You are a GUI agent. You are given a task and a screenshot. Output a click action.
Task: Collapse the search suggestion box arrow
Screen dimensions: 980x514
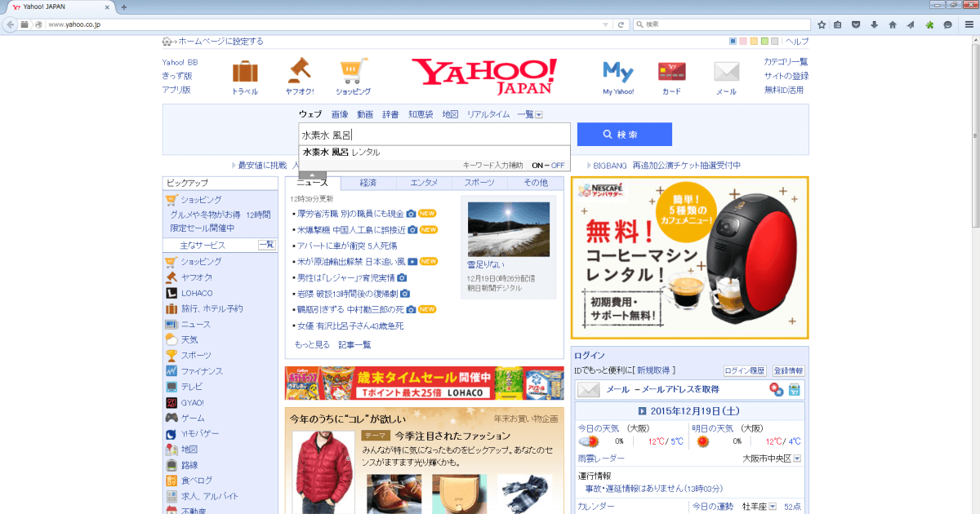tap(312, 175)
